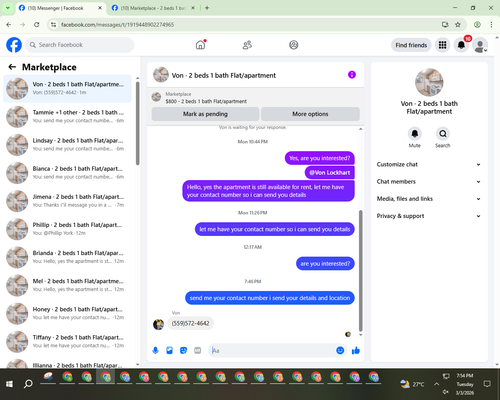
Task: Open the apps grid menu icon
Action: coord(442,45)
